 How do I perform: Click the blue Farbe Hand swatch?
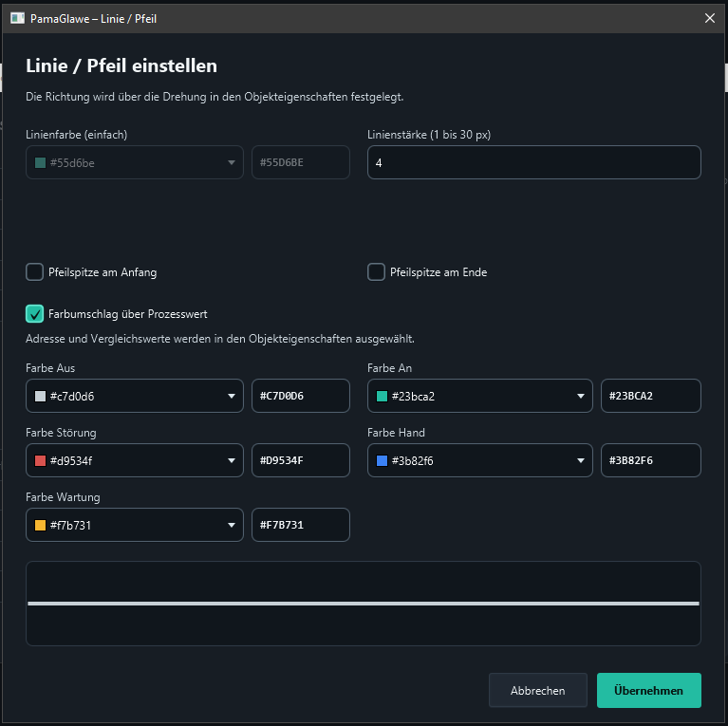(382, 460)
